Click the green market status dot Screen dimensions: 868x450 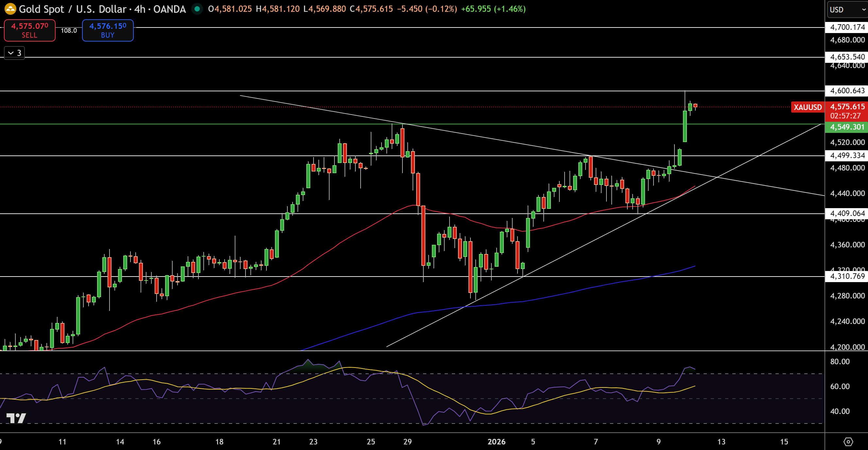(197, 9)
